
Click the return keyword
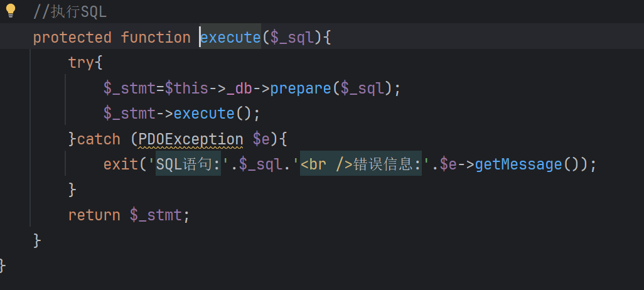(94, 215)
